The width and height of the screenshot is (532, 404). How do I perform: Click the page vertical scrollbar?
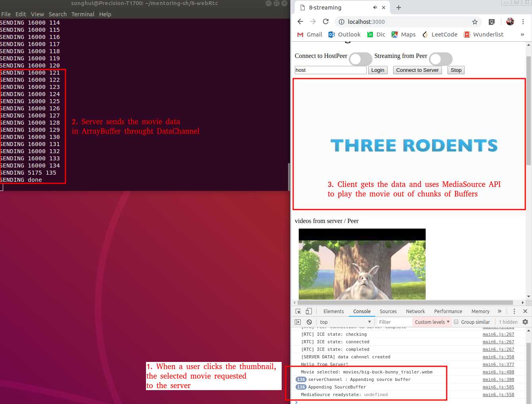528,110
